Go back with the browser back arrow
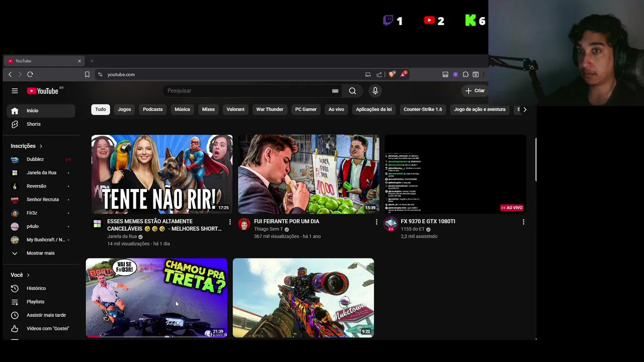This screenshot has height=362, width=644. 10,74
